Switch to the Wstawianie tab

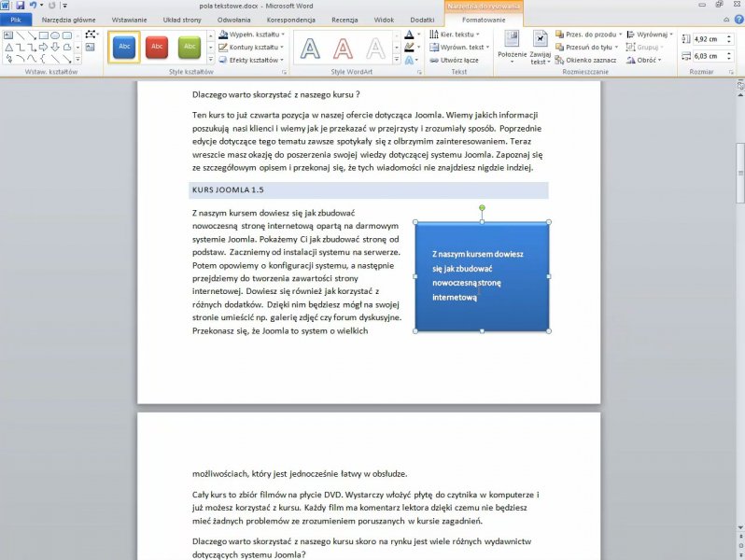pos(128,19)
